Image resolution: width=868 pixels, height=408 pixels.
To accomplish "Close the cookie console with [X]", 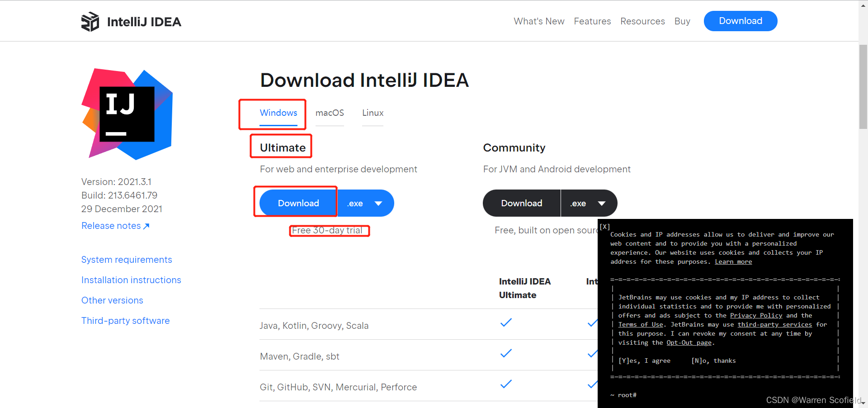I will coord(605,227).
